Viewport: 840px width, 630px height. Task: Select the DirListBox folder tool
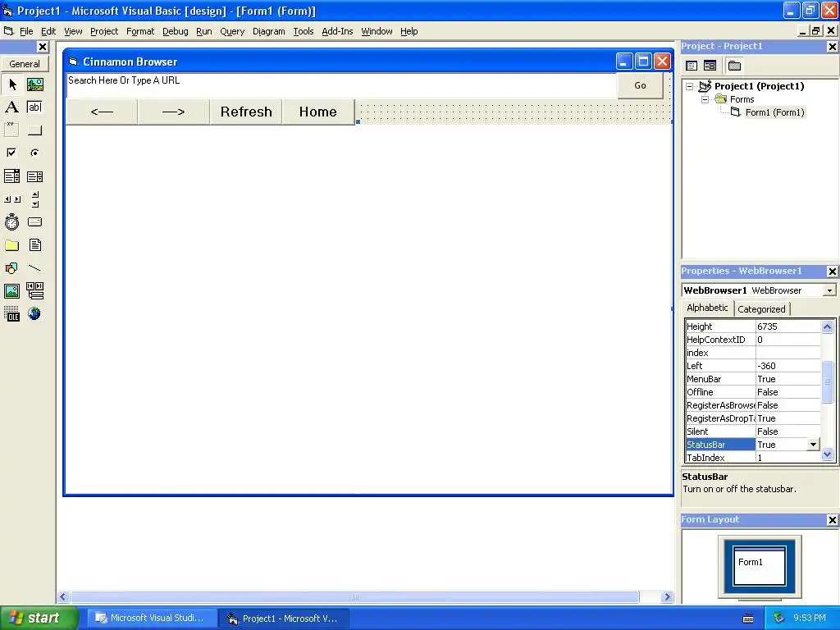(11, 245)
